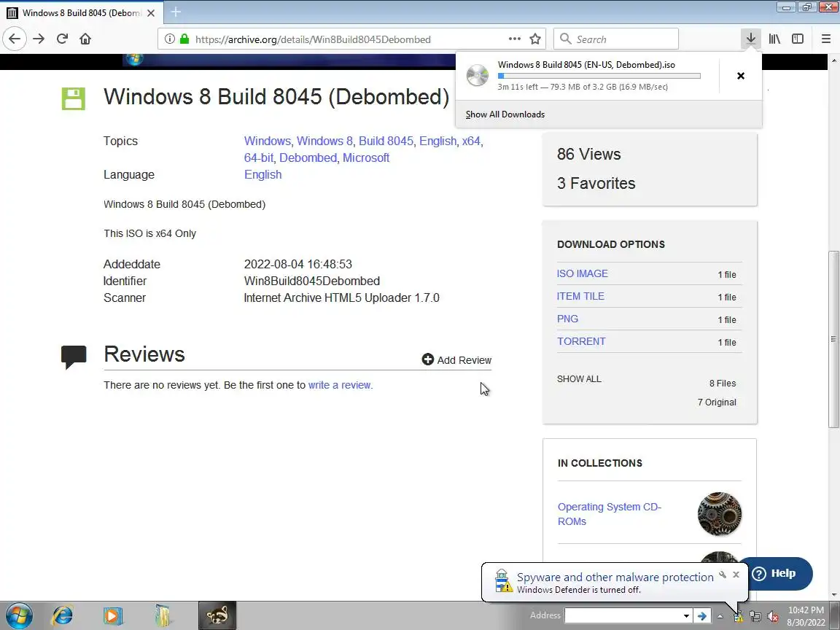This screenshot has width=840, height=630.
Task: Download via the TORRENT option
Action: point(581,341)
